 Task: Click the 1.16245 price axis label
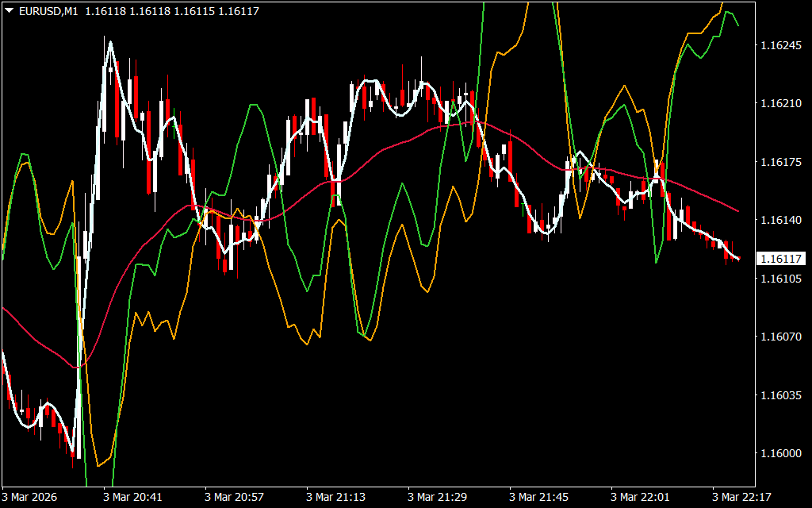tap(781, 45)
